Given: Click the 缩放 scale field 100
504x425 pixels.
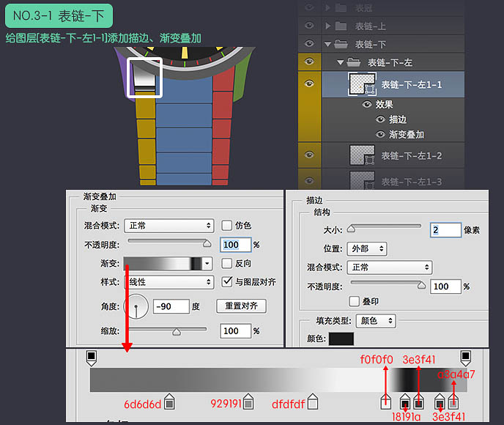Looking at the screenshot, I should 235,331.
